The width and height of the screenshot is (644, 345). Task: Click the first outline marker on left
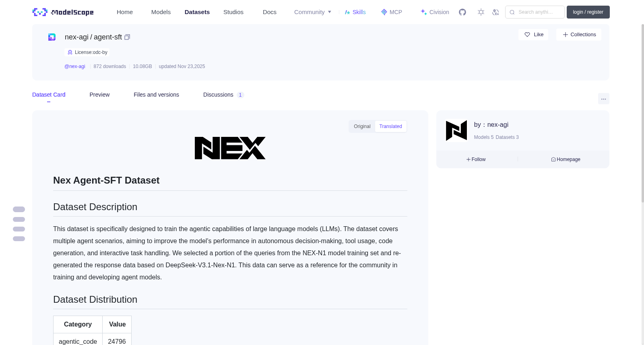click(x=19, y=209)
